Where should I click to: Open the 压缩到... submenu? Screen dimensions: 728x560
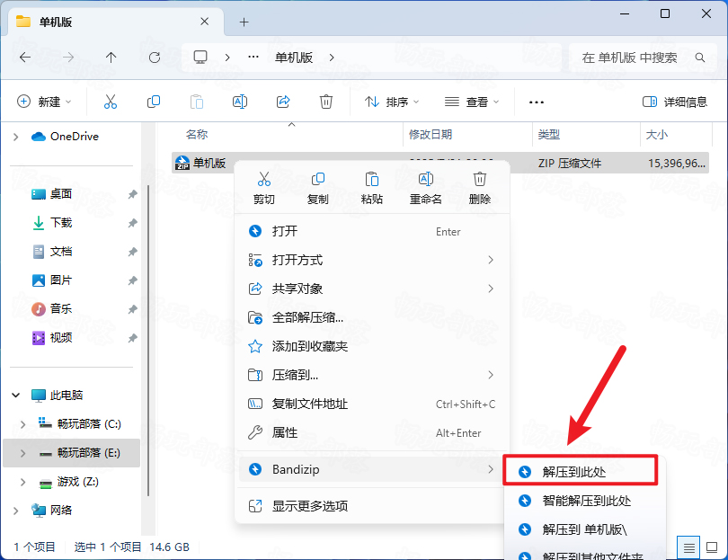(x=371, y=375)
